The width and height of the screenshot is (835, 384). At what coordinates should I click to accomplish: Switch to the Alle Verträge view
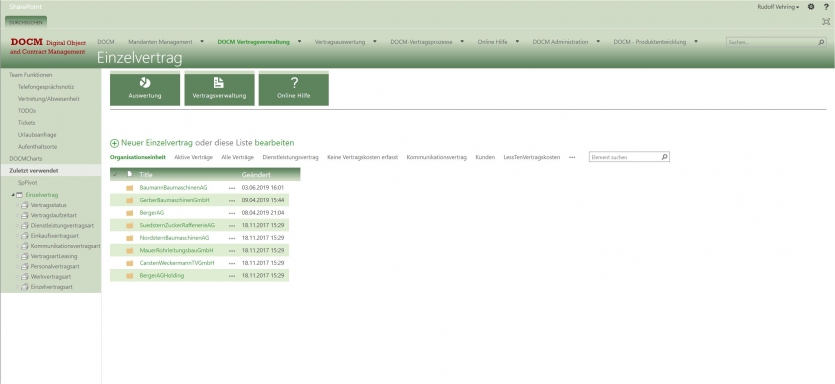coord(238,157)
